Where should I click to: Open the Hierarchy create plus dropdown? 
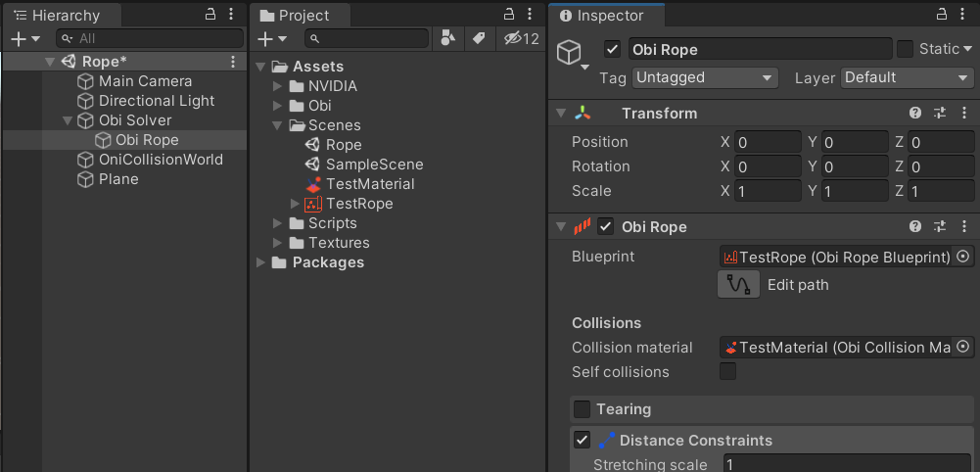tap(25, 39)
